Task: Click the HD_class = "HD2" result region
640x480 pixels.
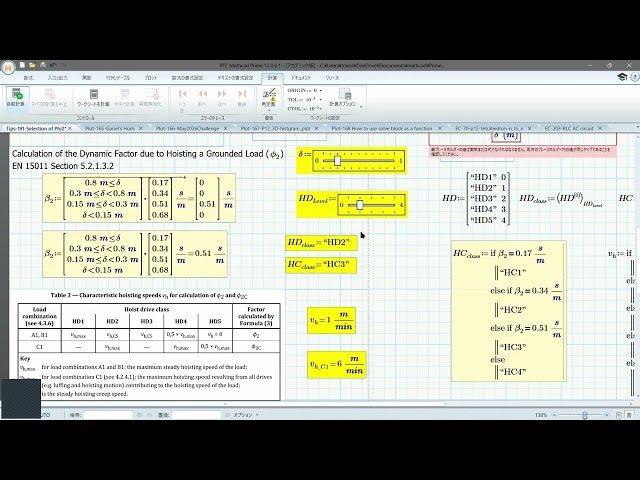Action: click(x=321, y=242)
